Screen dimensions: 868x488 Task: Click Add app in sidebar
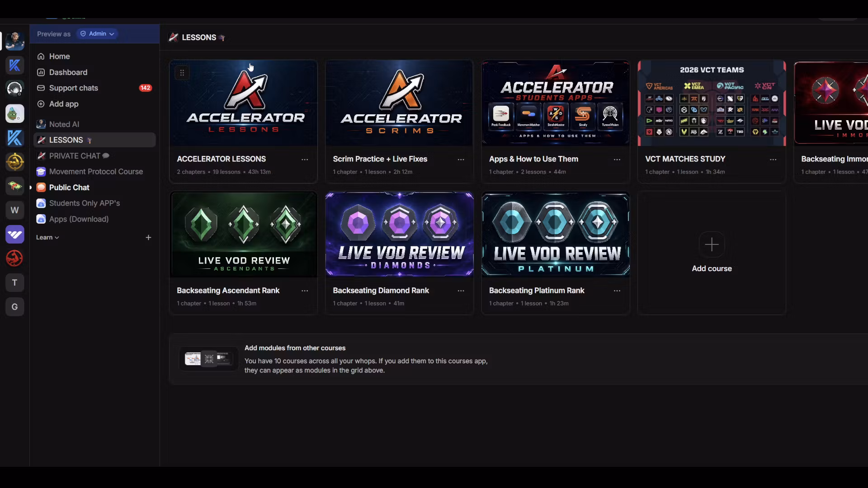94,104
